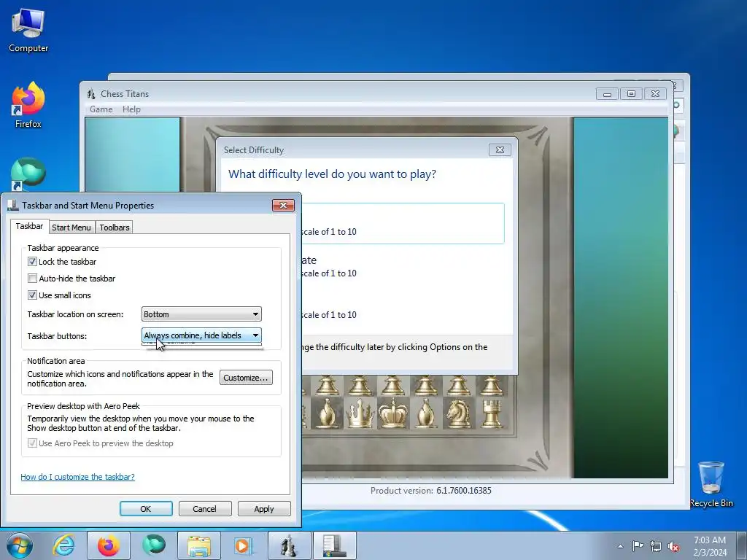Click the product version 6.1.7600.16385 text
The height and width of the screenshot is (560, 747).
click(x=463, y=491)
